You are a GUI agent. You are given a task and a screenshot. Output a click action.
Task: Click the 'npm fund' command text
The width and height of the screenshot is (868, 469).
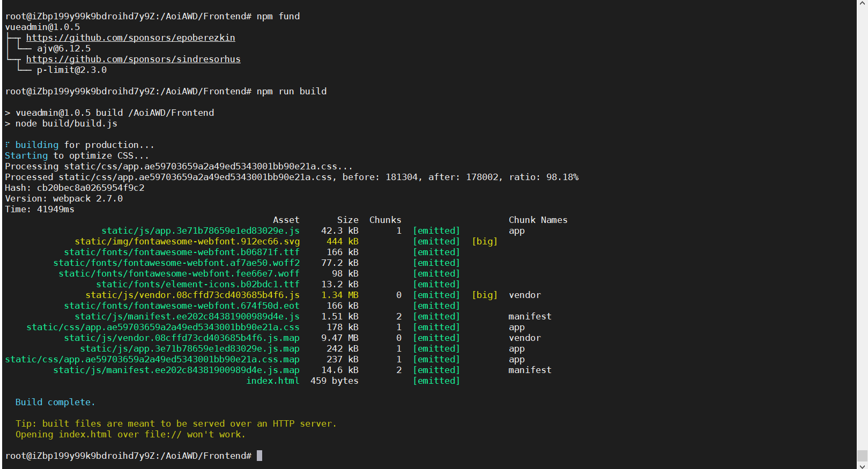click(x=278, y=16)
